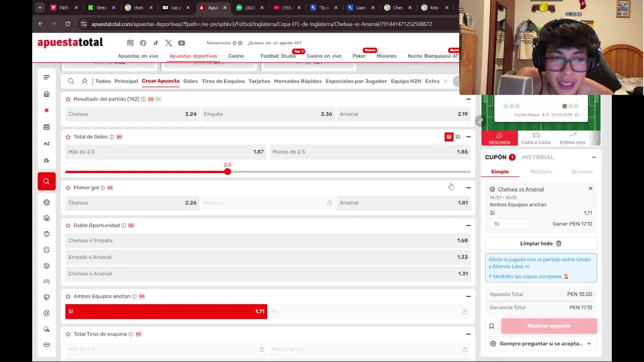
Task: Collapse the Doble Oportunidad section
Action: [468, 225]
